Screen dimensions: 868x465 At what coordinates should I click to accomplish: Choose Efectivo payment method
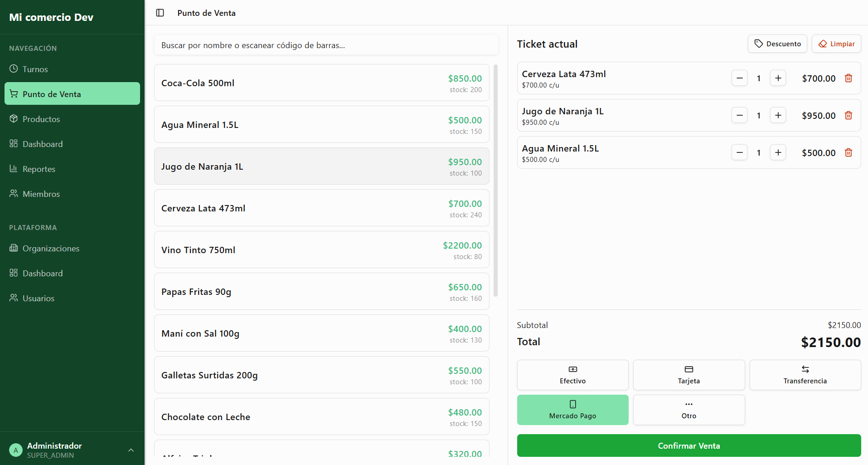572,375
